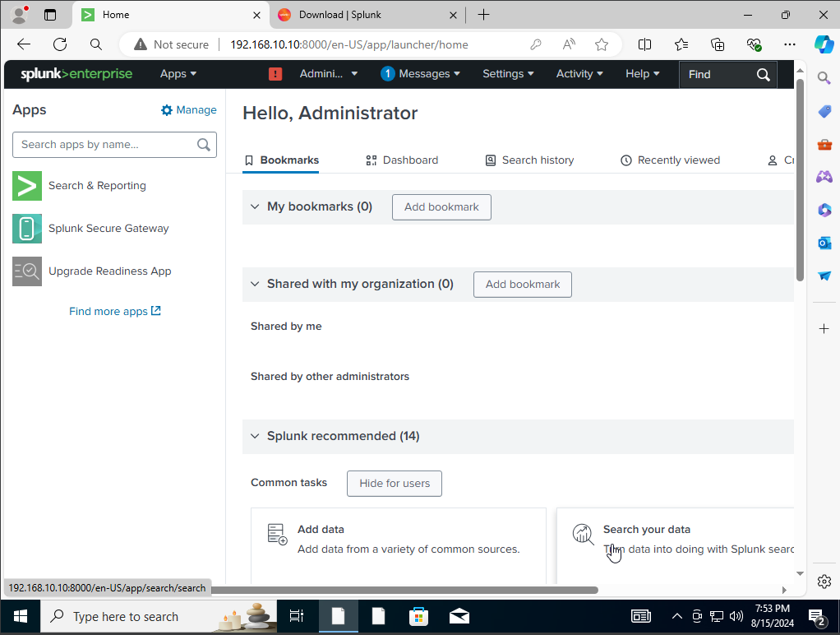Click the magnifier in the Find box

pos(764,75)
